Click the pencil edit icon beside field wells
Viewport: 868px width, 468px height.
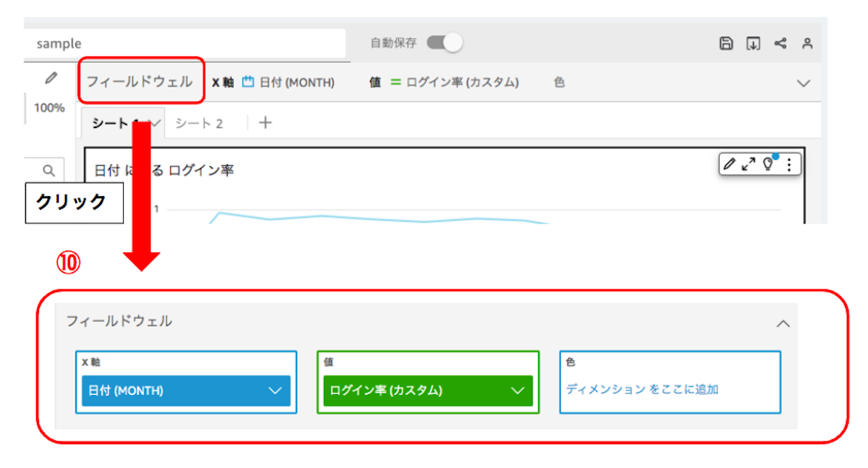tap(51, 78)
